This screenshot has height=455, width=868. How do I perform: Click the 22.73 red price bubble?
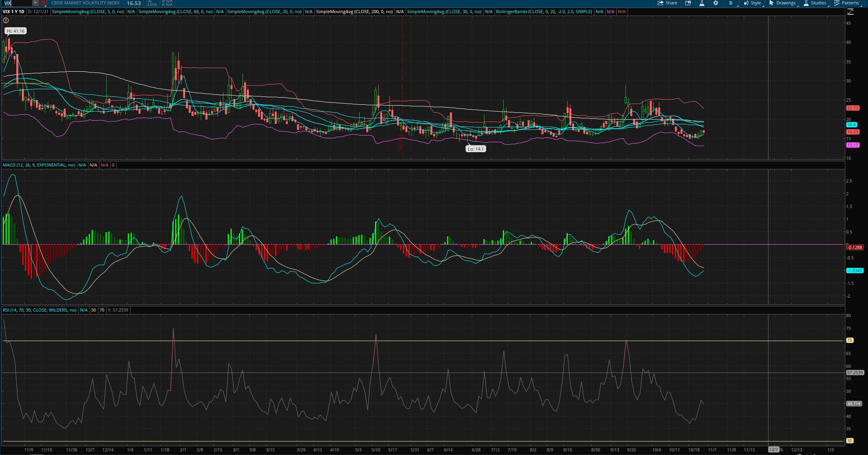pos(852,108)
